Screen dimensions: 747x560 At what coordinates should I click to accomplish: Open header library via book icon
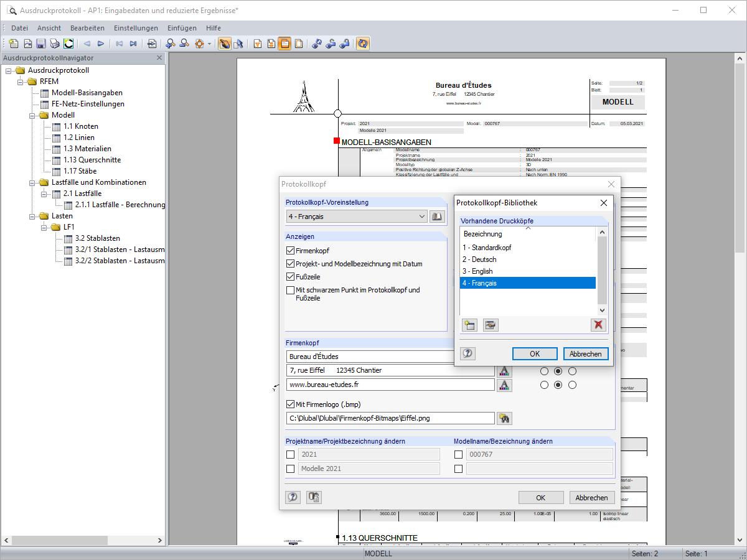pyautogui.click(x=437, y=217)
